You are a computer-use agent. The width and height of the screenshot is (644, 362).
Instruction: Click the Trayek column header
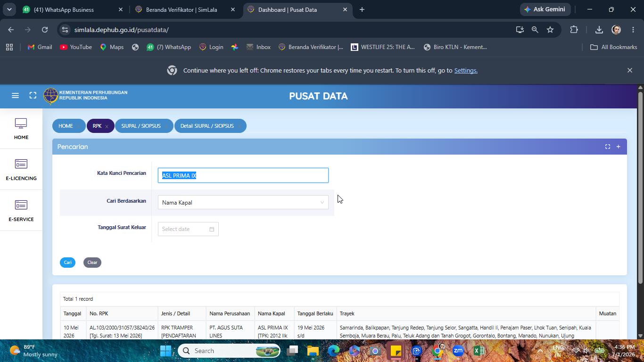[x=466, y=313]
